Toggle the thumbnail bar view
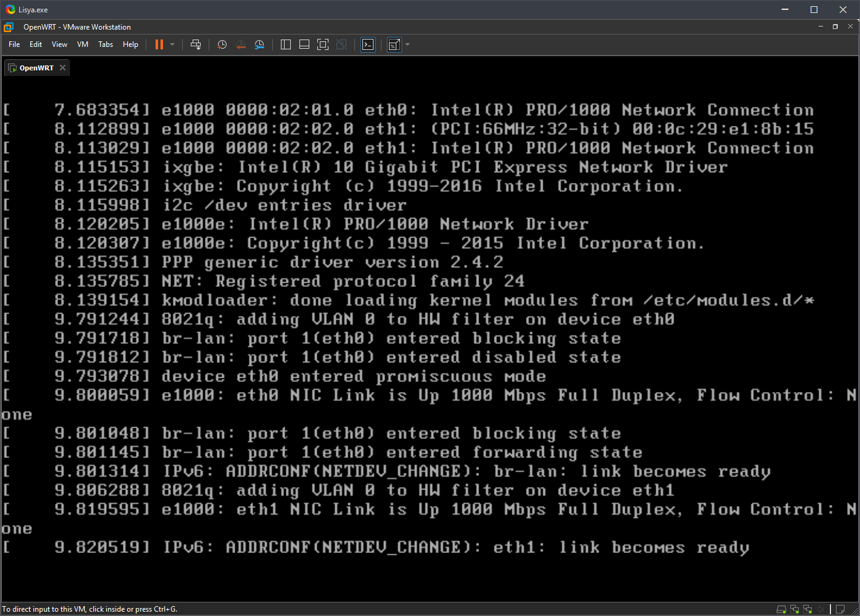 coord(304,44)
